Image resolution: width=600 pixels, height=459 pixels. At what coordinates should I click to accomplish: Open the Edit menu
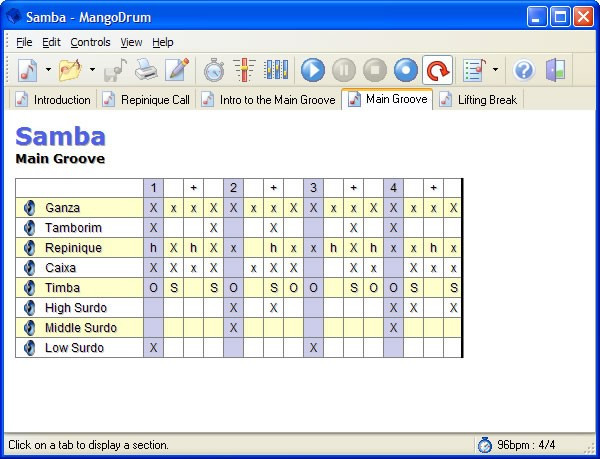point(51,42)
